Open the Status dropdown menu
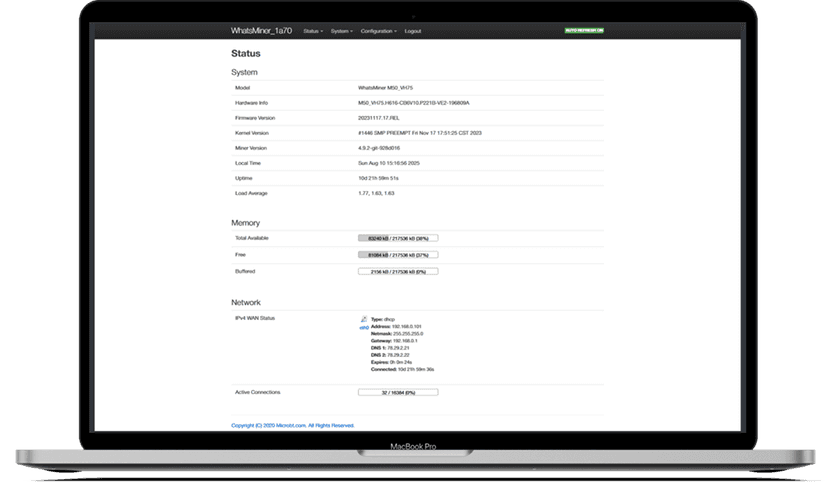This screenshot has height=482, width=828. 312,31
